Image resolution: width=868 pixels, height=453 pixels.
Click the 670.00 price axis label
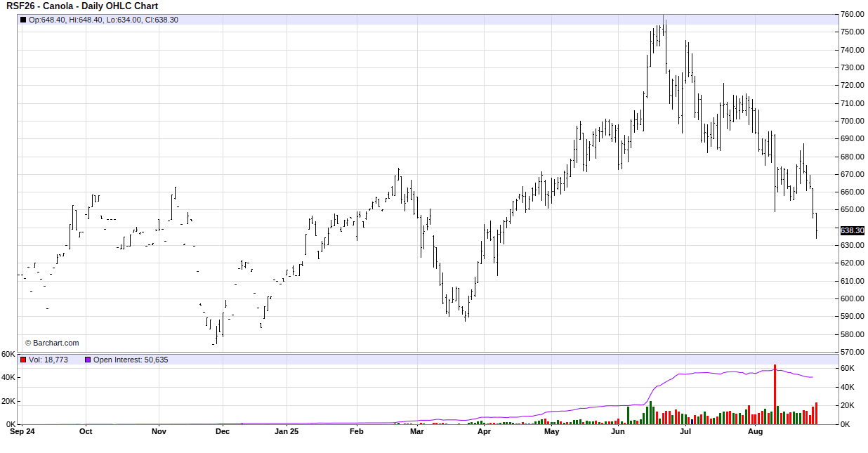click(852, 174)
